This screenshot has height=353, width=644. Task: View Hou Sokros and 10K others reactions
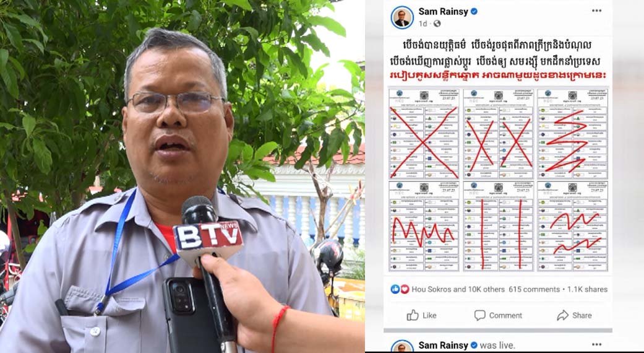pos(458,289)
